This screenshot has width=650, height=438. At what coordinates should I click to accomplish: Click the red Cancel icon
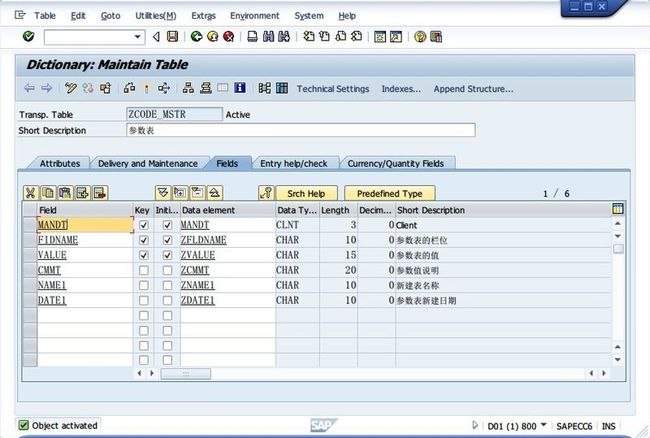click(228, 36)
